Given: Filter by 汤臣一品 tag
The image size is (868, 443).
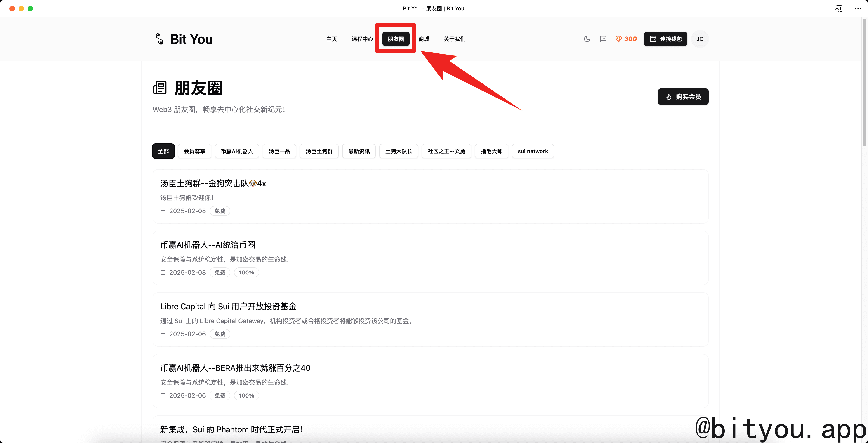Looking at the screenshot, I should (x=279, y=152).
